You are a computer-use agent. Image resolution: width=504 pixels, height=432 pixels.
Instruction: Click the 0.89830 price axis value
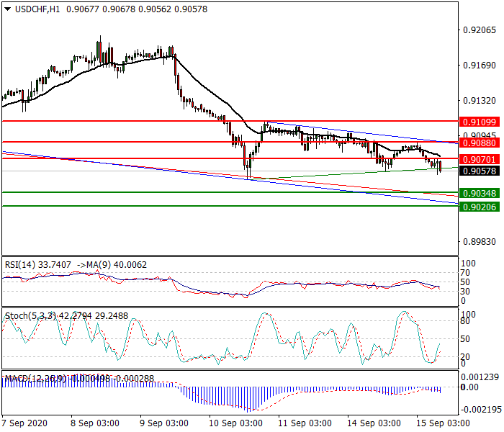click(480, 242)
